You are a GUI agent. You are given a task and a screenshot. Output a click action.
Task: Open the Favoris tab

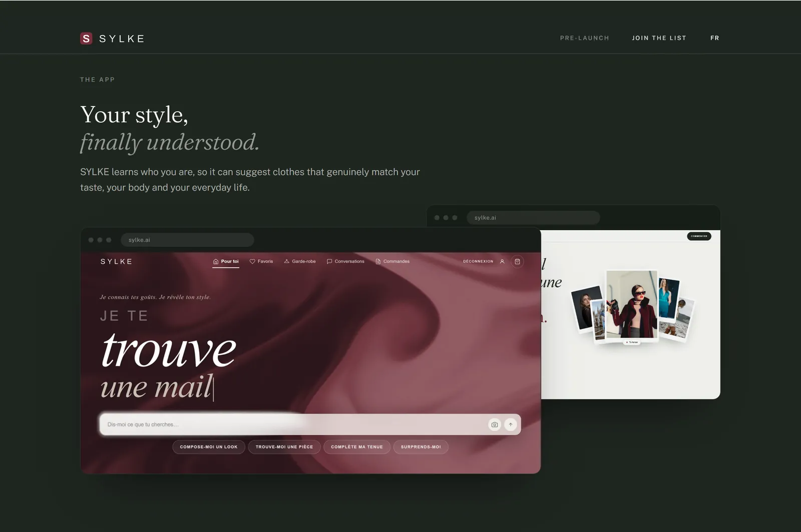click(x=261, y=262)
